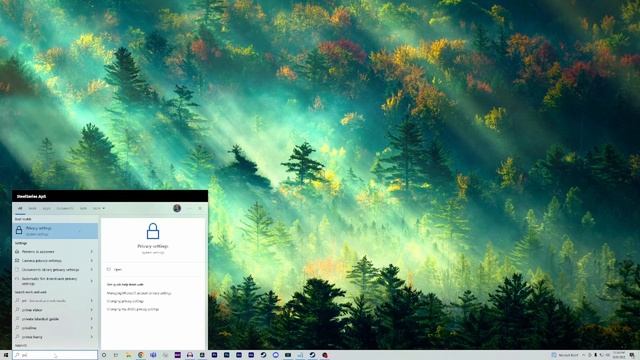Expand the More dropdown in search filters

pos(98,208)
